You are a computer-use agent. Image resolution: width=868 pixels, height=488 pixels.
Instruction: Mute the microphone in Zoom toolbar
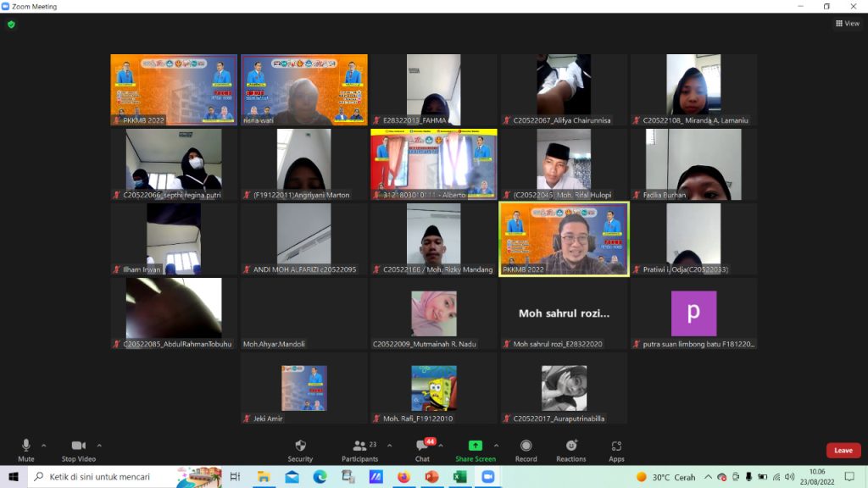tap(26, 446)
